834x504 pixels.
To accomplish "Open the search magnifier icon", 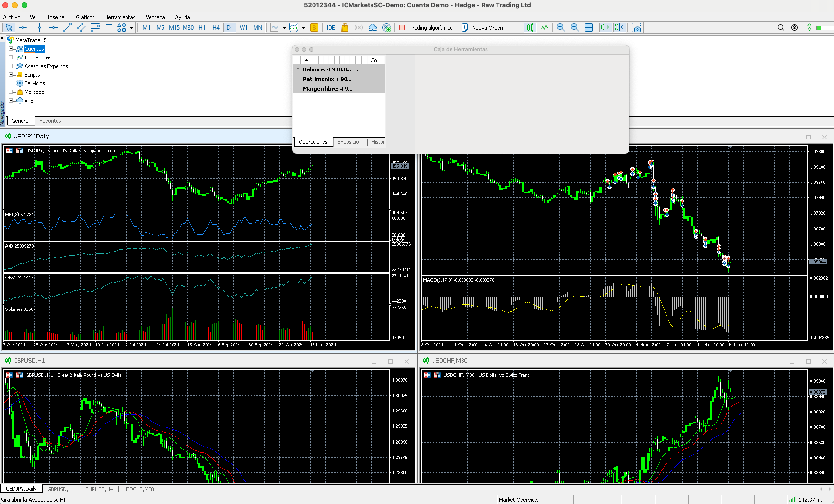I will pyautogui.click(x=781, y=27).
